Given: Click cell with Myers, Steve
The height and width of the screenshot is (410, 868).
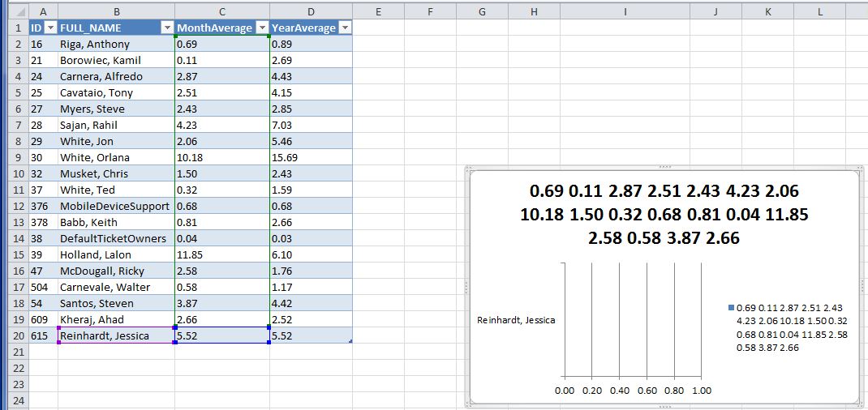Looking at the screenshot, I should [116, 109].
